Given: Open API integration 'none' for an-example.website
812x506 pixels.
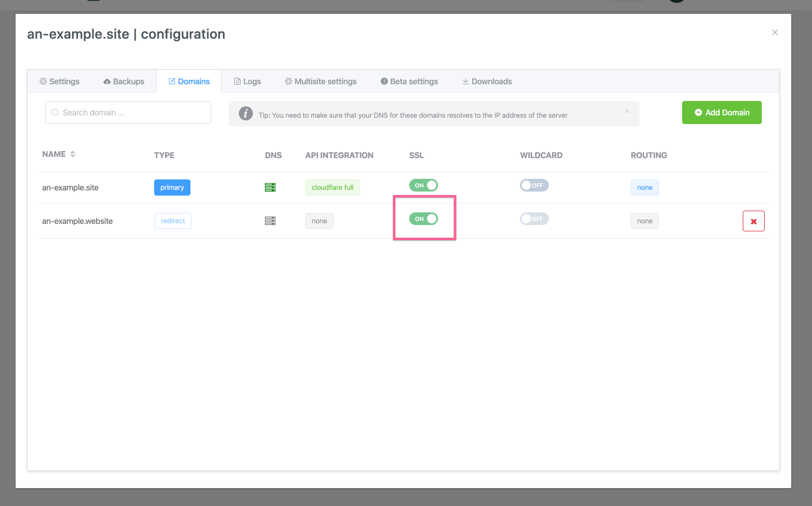Looking at the screenshot, I should 319,221.
